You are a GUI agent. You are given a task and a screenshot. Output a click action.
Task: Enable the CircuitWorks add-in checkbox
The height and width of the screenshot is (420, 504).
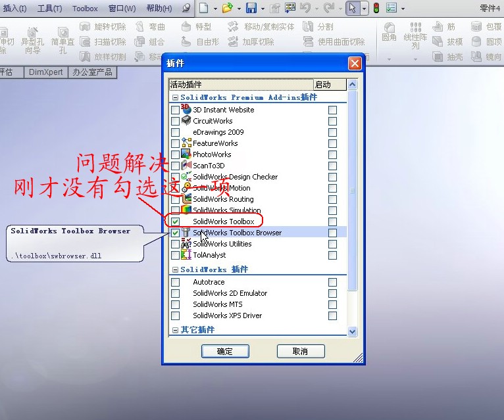[175, 122]
